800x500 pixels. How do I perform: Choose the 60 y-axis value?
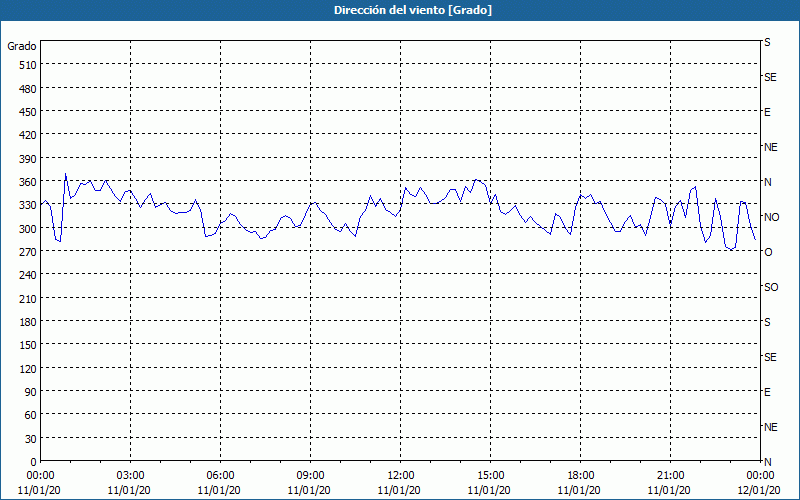pos(31,415)
